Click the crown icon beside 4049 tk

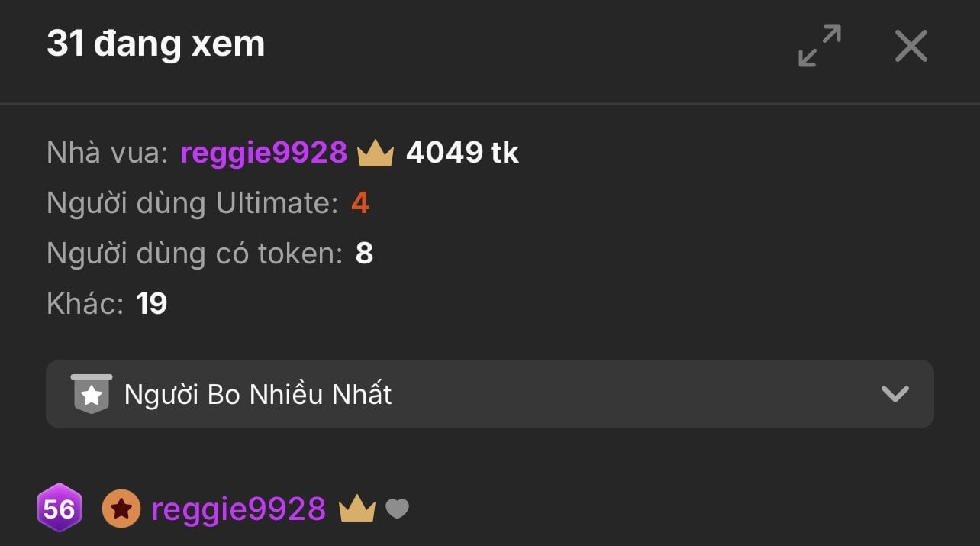coord(376,153)
